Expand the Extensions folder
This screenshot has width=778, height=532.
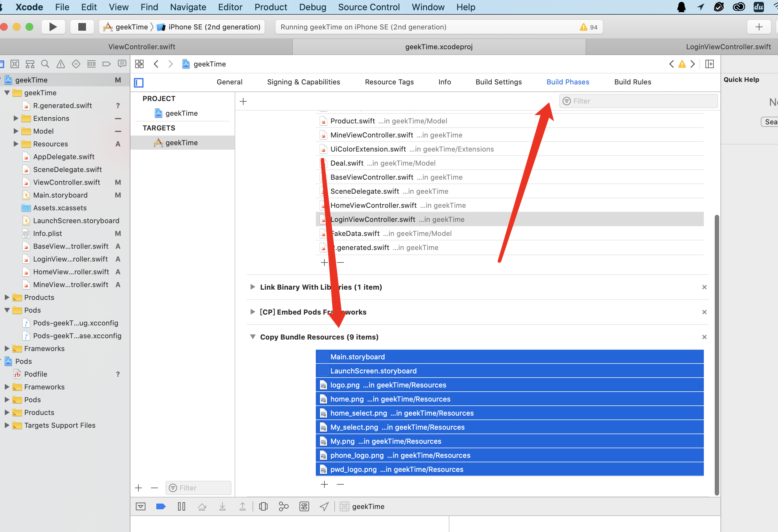coord(16,118)
